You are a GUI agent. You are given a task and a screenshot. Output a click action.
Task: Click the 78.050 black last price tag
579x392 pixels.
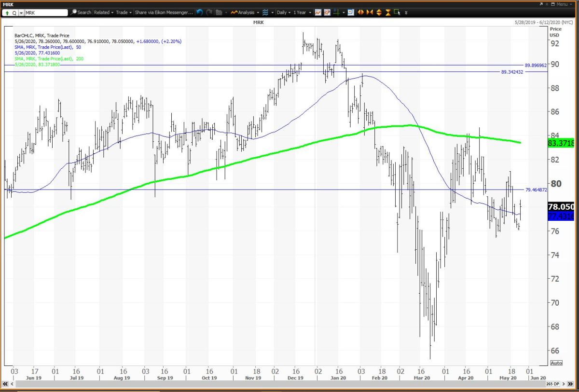[x=562, y=206]
